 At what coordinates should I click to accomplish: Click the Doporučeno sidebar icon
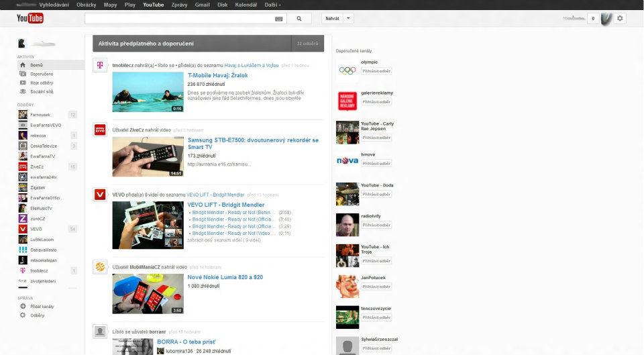click(23, 74)
